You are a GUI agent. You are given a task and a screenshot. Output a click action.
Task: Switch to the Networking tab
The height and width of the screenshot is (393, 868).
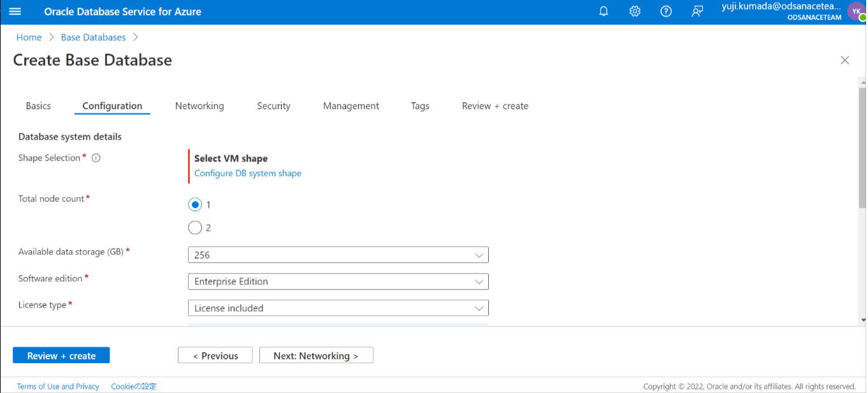[x=199, y=106]
